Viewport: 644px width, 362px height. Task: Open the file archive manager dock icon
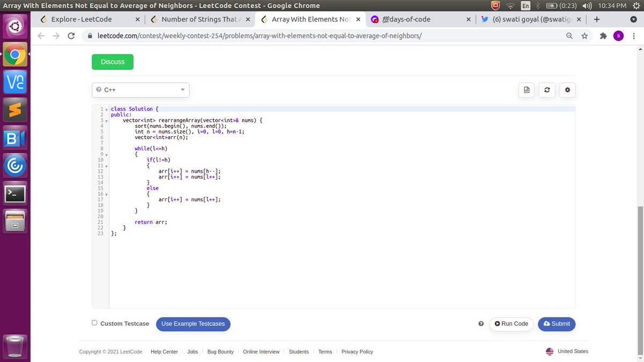(x=15, y=222)
